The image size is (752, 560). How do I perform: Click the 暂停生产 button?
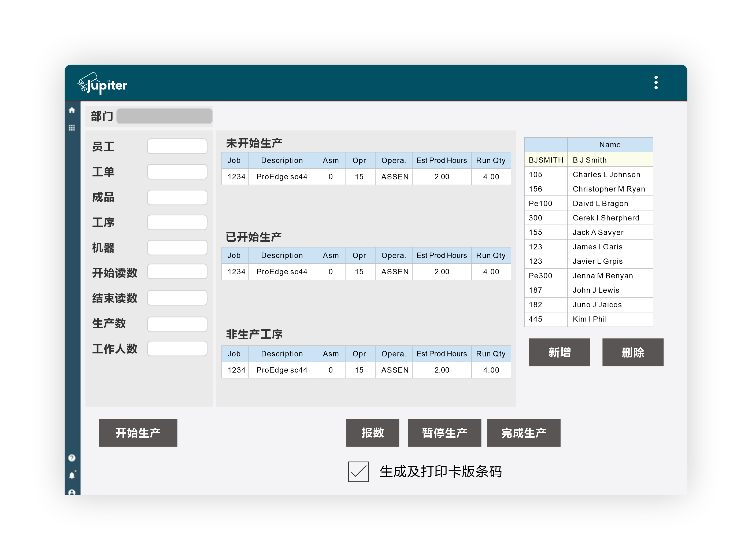point(444,433)
